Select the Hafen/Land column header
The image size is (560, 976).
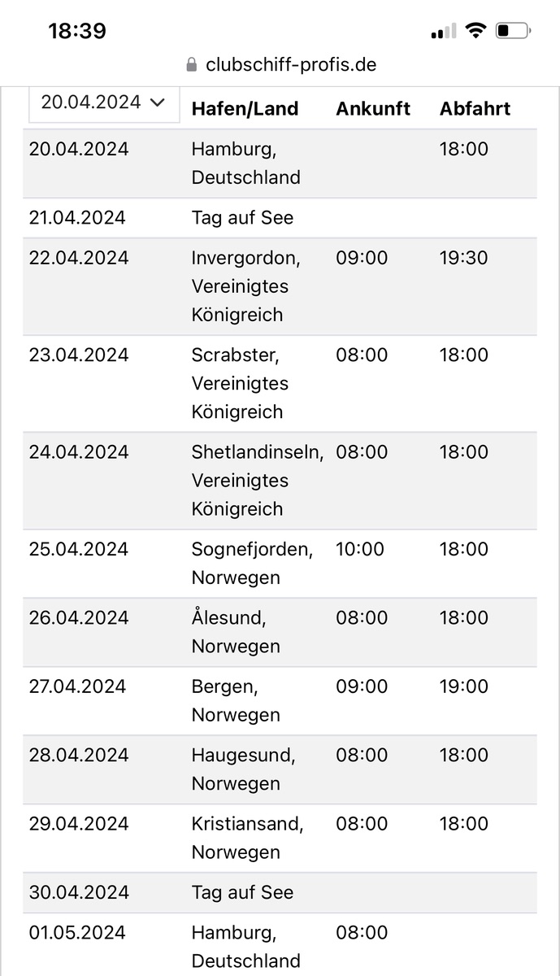pyautogui.click(x=245, y=109)
